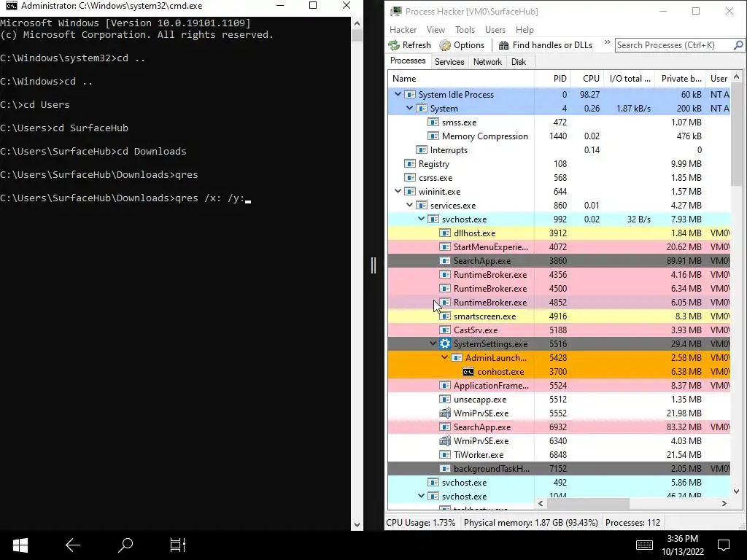This screenshot has height=560, width=747.
Task: Open Task View on the taskbar
Action: click(x=178, y=545)
